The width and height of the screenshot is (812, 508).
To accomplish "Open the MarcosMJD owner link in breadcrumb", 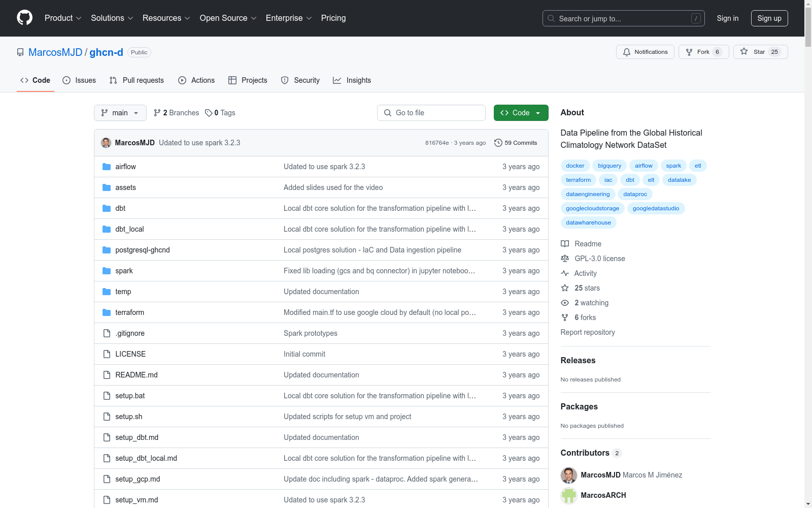I will (55, 52).
